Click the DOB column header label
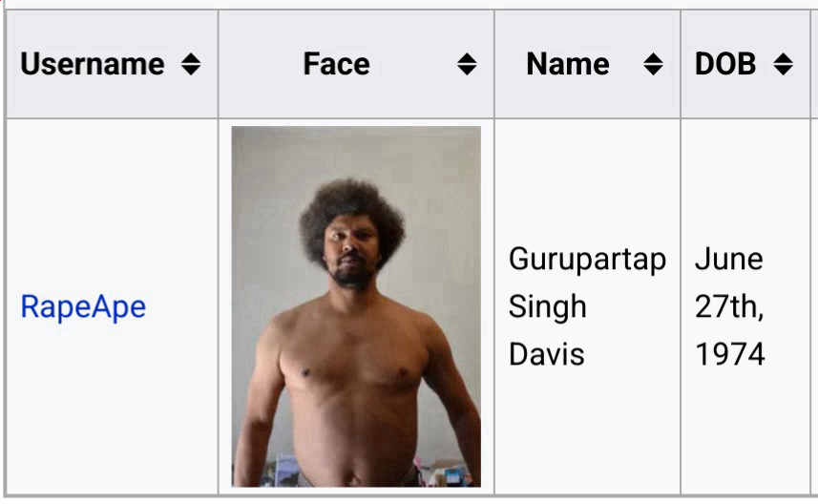The image size is (818, 504). click(725, 64)
